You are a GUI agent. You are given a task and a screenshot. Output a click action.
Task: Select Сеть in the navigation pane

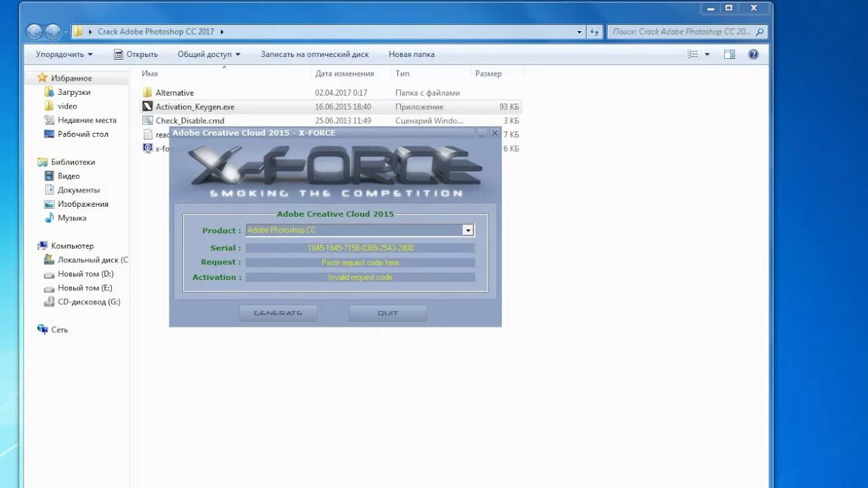coord(59,330)
